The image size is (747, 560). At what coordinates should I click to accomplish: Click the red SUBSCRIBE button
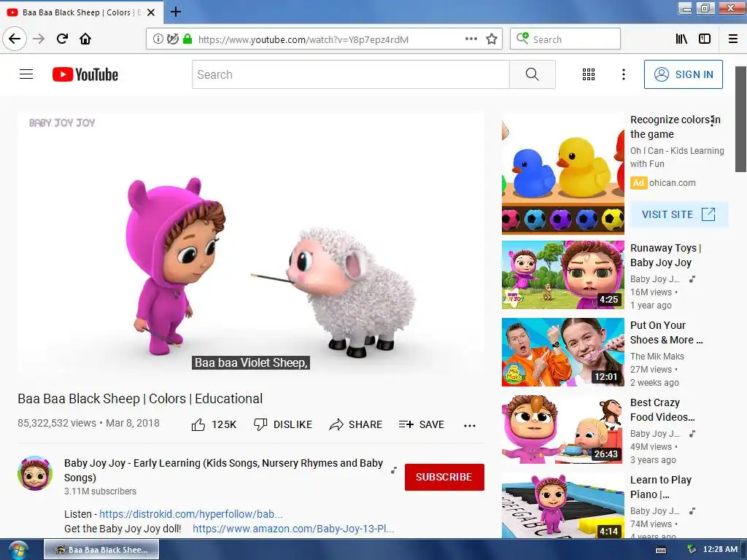[444, 477]
